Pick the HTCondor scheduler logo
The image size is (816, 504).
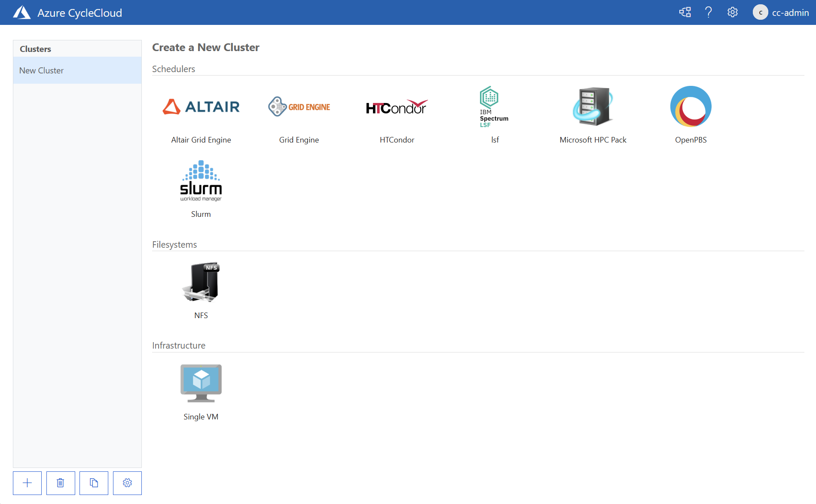[x=397, y=107]
